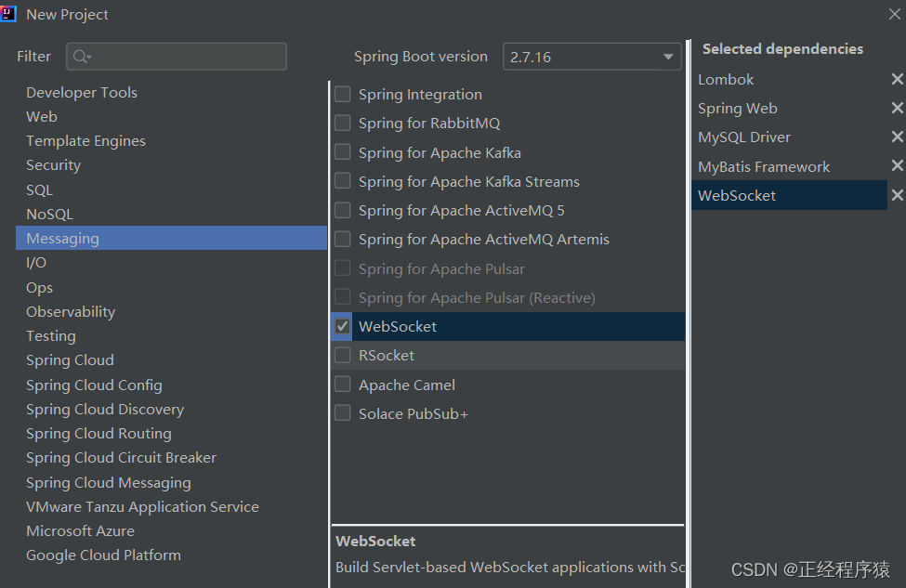The width and height of the screenshot is (906, 588).
Task: Tick the RSocket checkbox
Action: pyautogui.click(x=343, y=356)
